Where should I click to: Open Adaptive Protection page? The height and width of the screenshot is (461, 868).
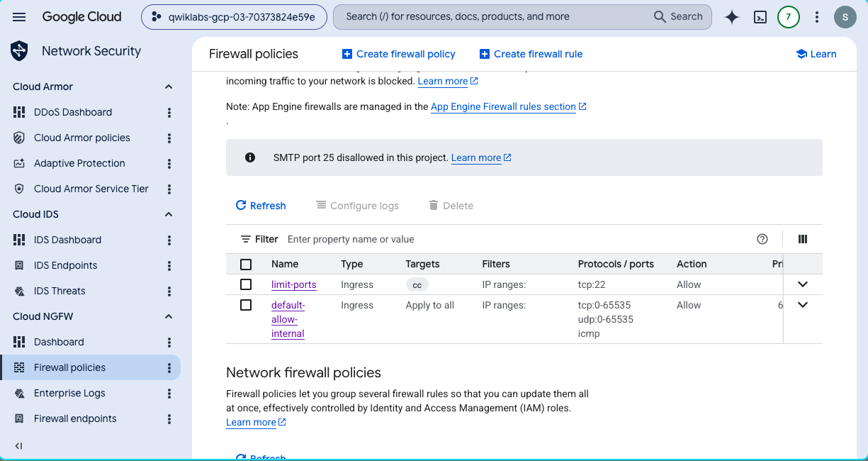(79, 163)
